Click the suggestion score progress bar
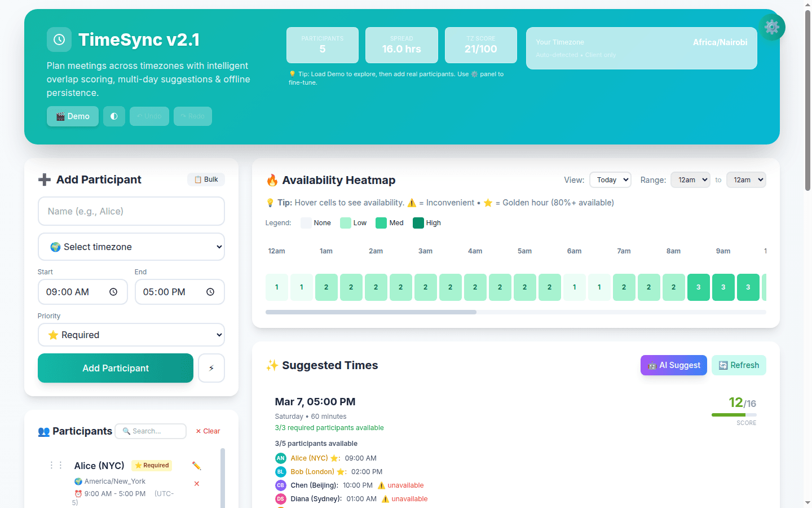812x508 pixels. coord(734,415)
